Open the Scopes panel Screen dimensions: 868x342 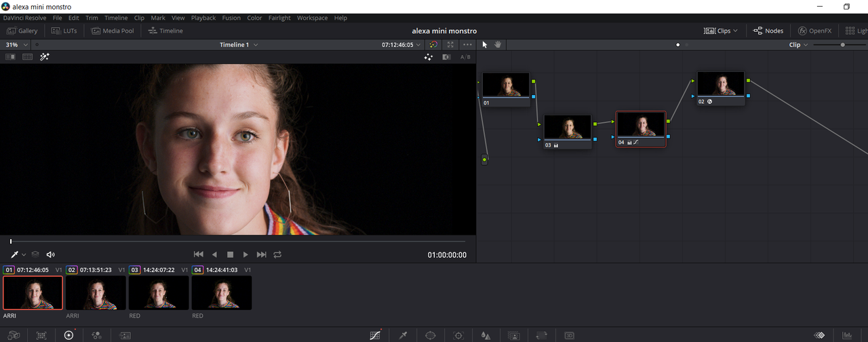(847, 335)
